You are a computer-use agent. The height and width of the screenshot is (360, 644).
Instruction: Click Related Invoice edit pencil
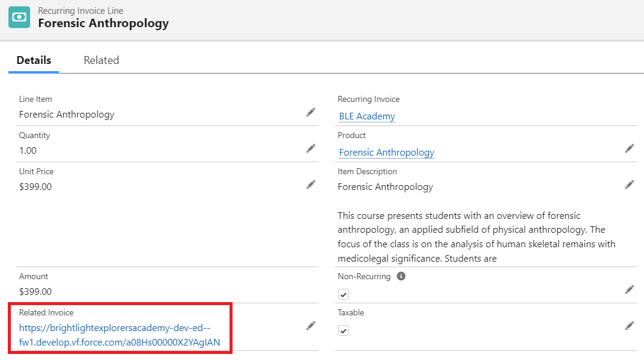coord(311,326)
